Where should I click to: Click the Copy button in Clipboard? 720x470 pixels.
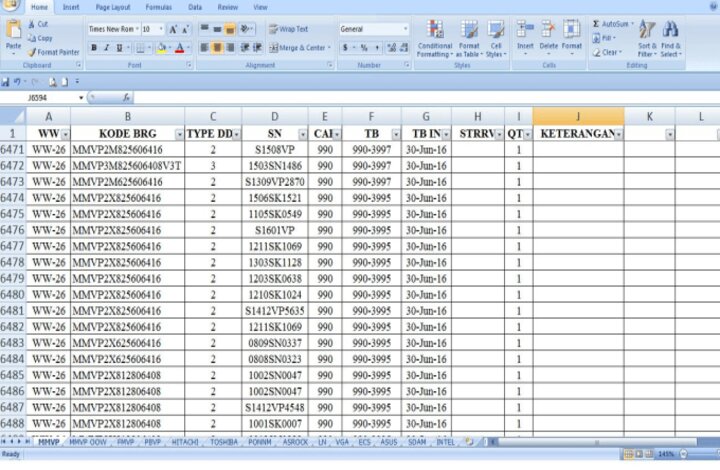pyautogui.click(x=44, y=38)
